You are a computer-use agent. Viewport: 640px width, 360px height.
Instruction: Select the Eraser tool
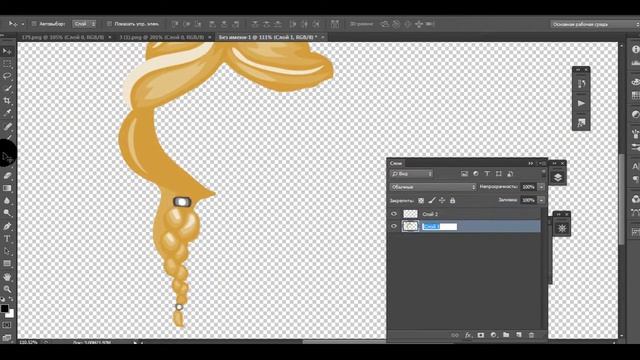point(7,176)
